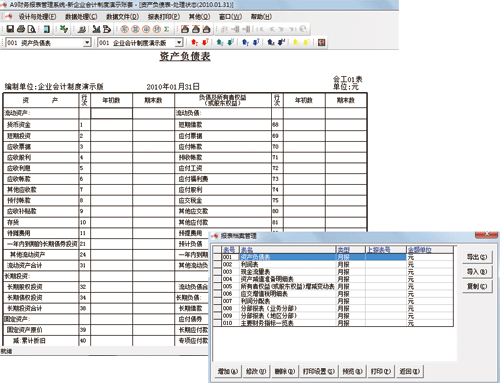Click the 增加(A) add button
500x383 pixels.
click(228, 371)
